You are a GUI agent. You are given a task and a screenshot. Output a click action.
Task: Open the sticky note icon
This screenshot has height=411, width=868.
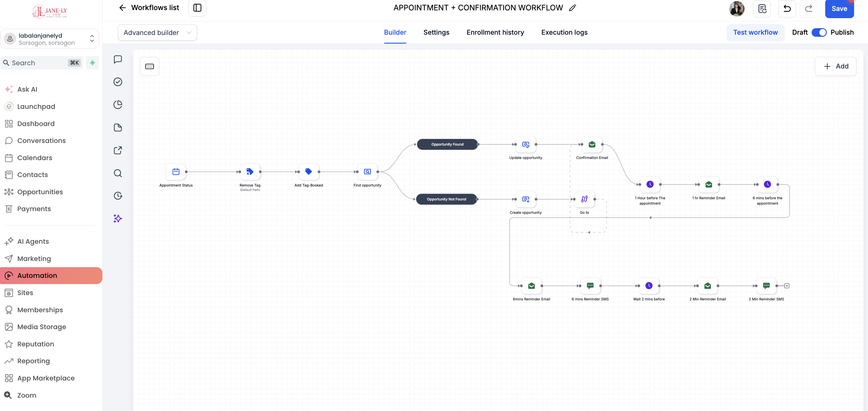[118, 128]
